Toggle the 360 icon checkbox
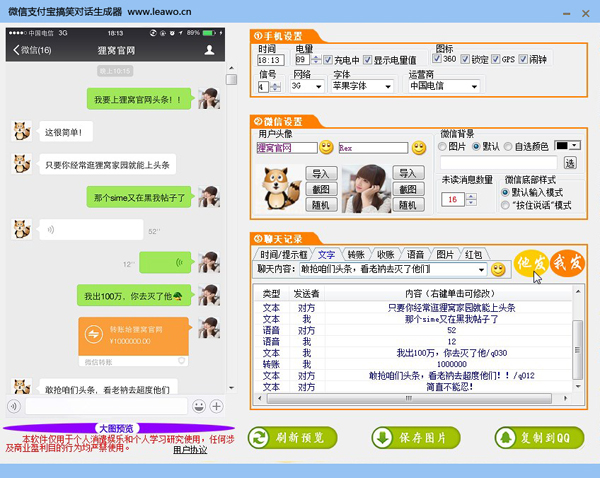600x478 pixels. (x=436, y=59)
